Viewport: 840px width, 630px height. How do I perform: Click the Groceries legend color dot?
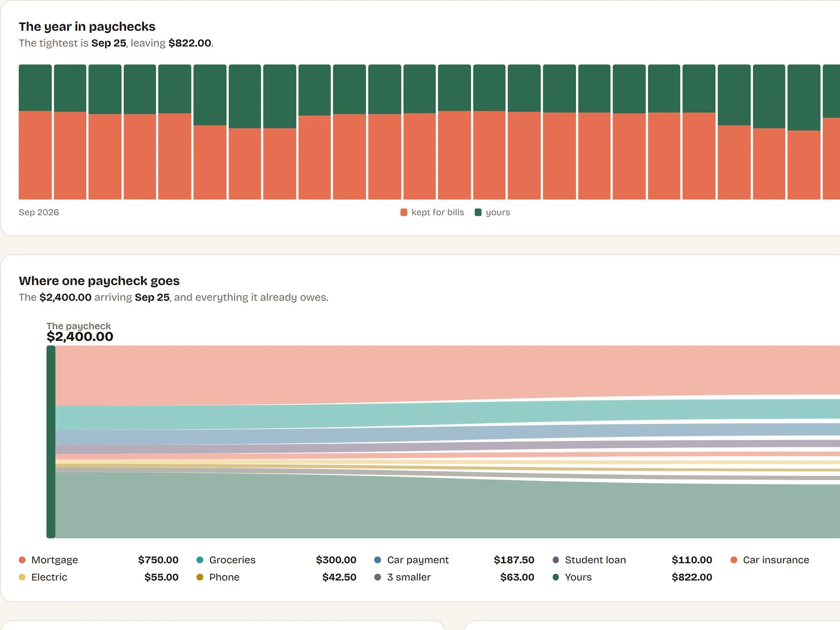tap(200, 560)
